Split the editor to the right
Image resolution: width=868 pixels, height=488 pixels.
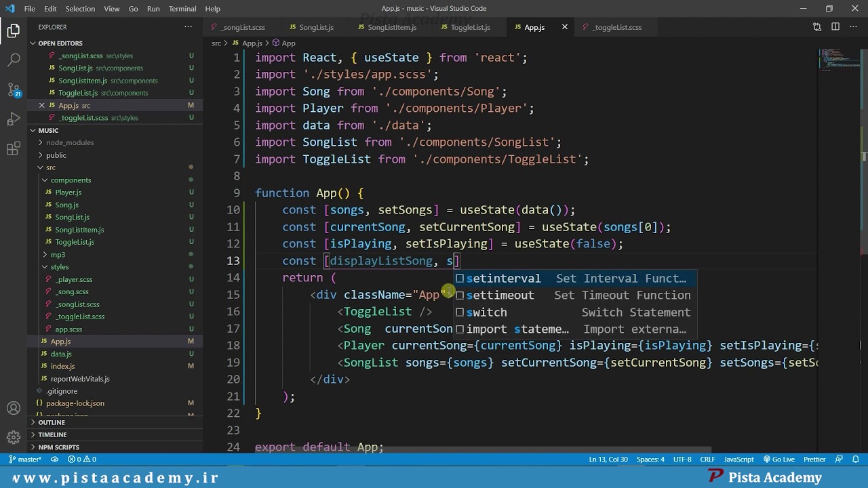(835, 27)
